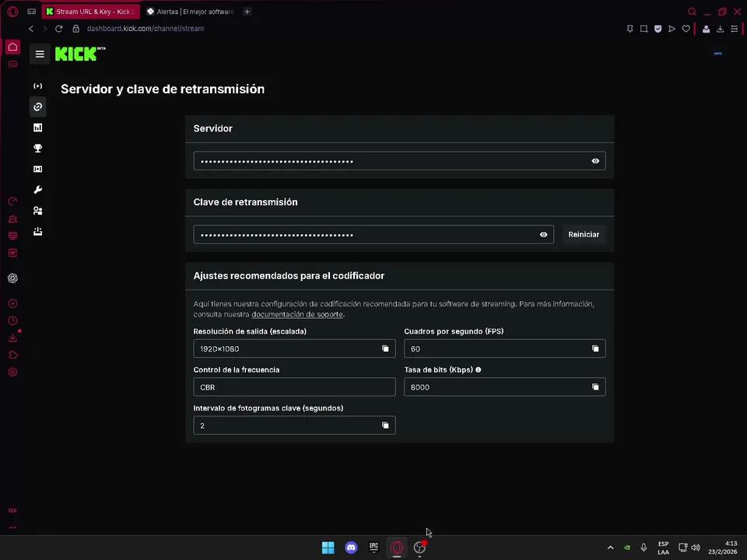The width and height of the screenshot is (747, 560).
Task: Open the browser profile account icon
Action: tap(706, 29)
